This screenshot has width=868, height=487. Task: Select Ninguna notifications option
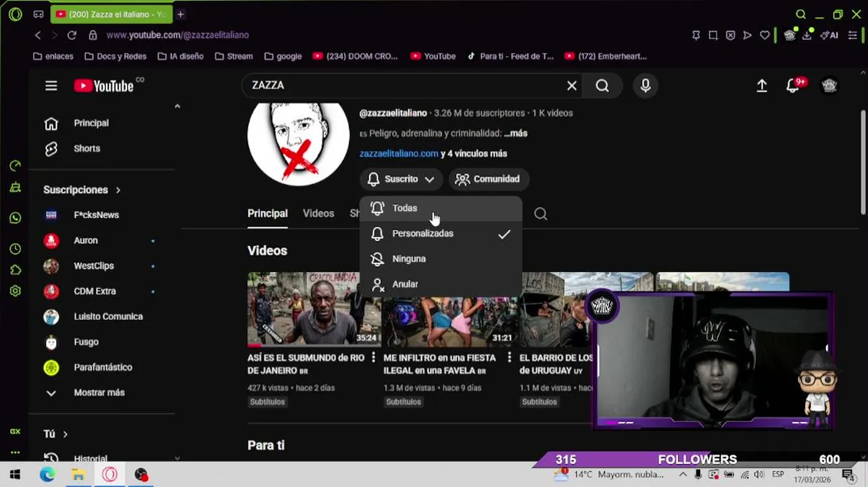tap(441, 259)
